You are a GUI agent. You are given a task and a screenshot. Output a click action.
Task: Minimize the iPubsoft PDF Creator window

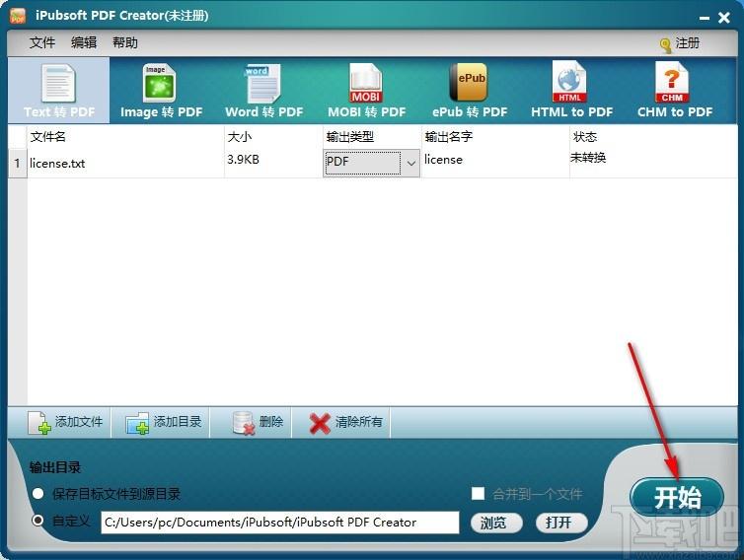pos(705,18)
